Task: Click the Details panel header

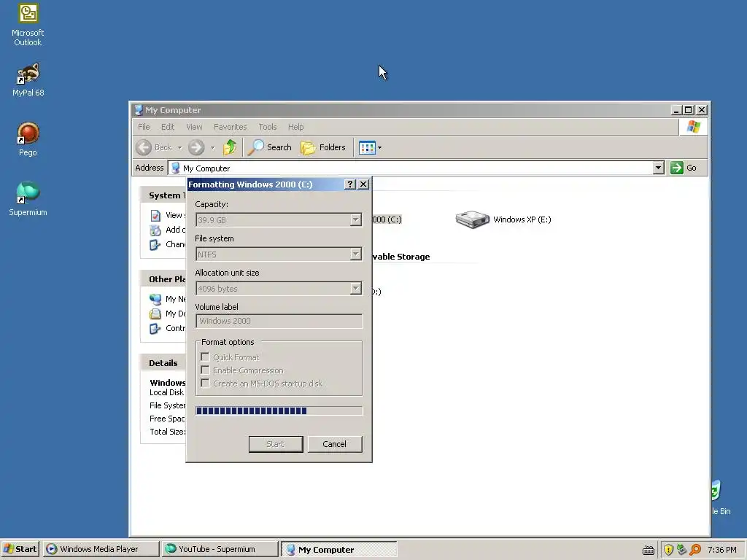Action: pyautogui.click(x=163, y=363)
